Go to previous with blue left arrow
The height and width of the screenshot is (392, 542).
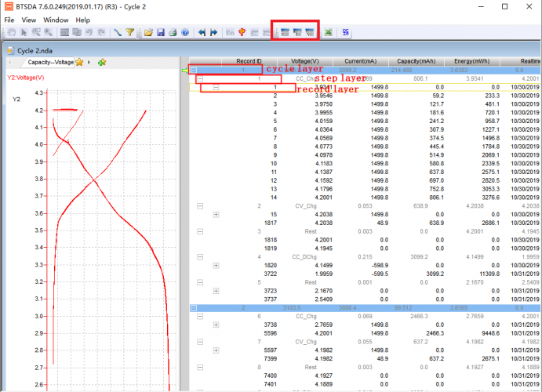[x=202, y=32]
